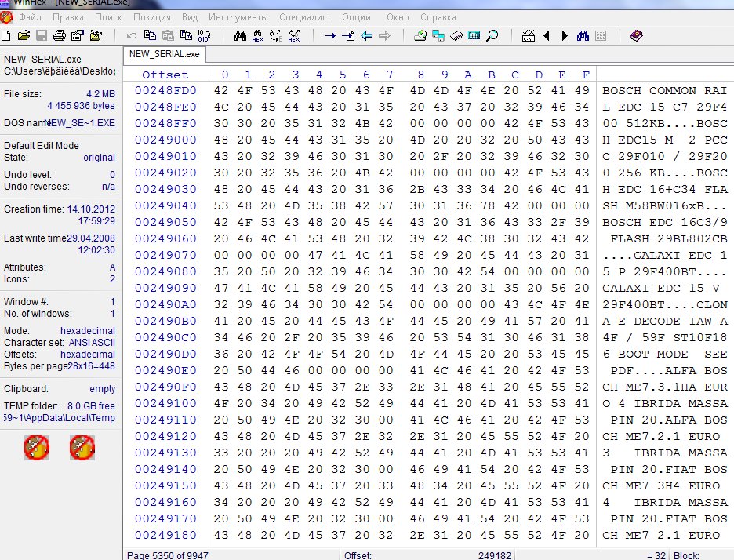Click the blue Back navigation arrow

[x=366, y=35]
